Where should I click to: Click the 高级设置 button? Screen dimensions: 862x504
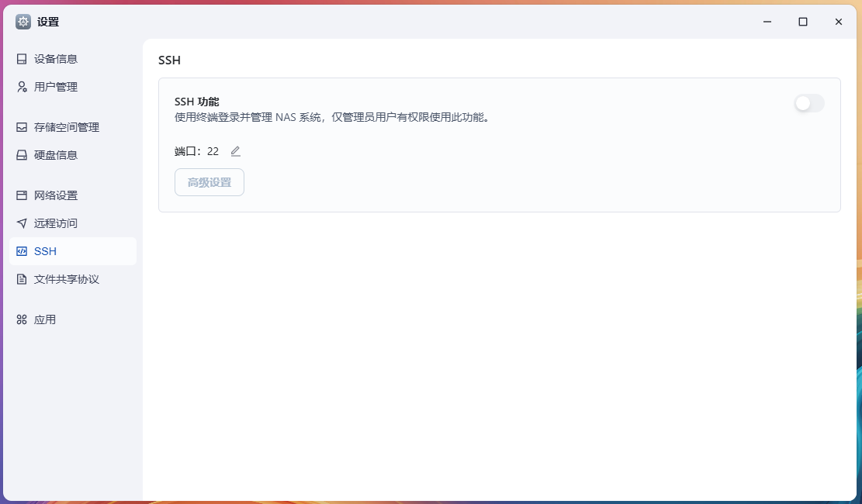click(x=209, y=182)
